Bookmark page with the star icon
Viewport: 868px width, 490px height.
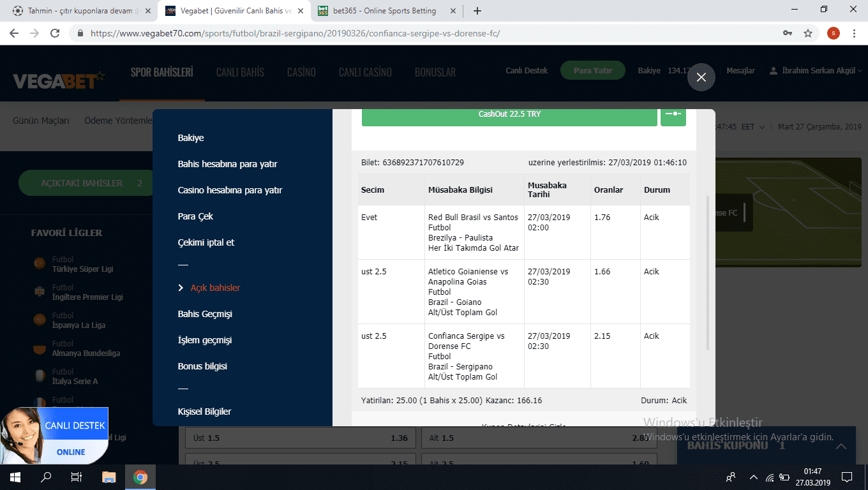point(808,33)
